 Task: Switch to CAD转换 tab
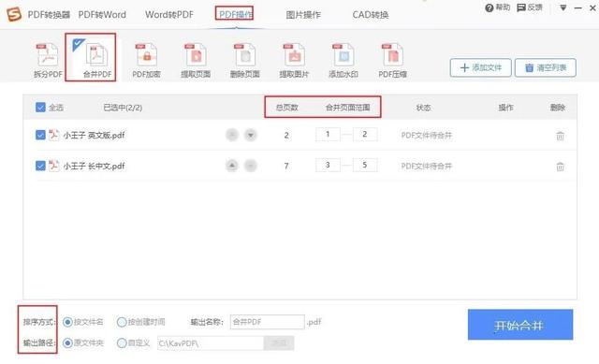(371, 15)
